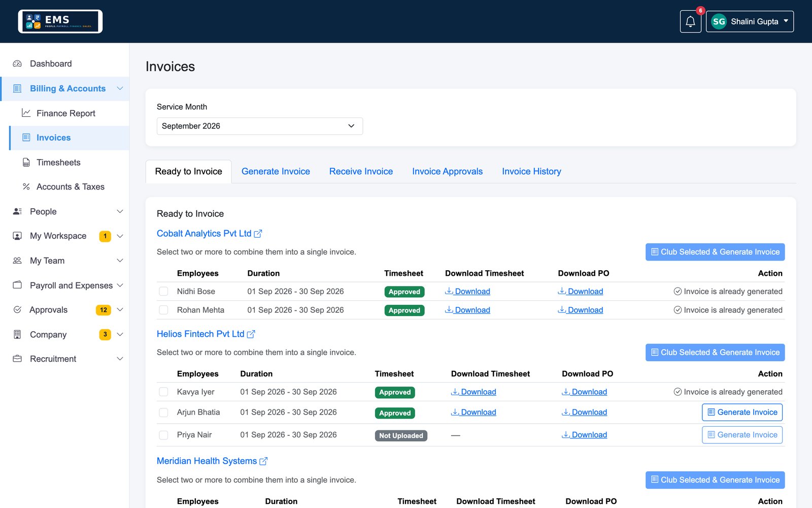This screenshot has height=508, width=812.
Task: Click the EMS logo in header
Action: (60, 21)
